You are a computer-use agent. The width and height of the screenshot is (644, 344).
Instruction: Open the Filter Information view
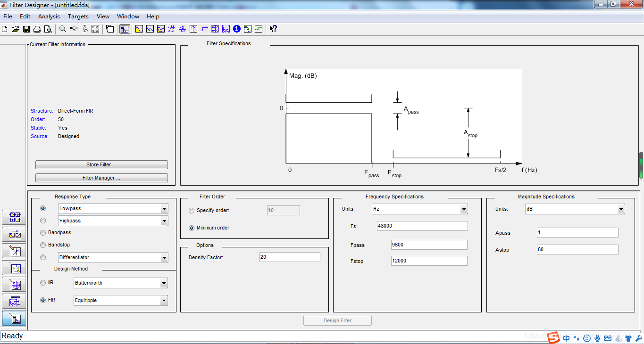(237, 29)
